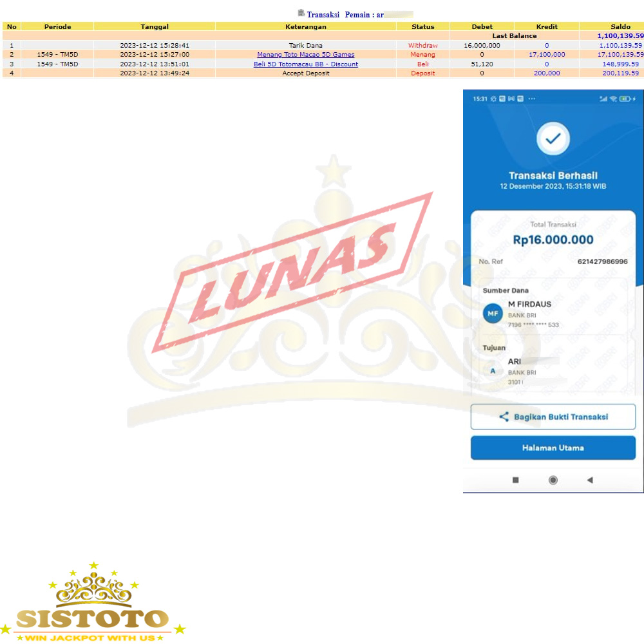The height and width of the screenshot is (644, 644).
Task: Click the Transaksi document icon at top
Action: click(301, 14)
